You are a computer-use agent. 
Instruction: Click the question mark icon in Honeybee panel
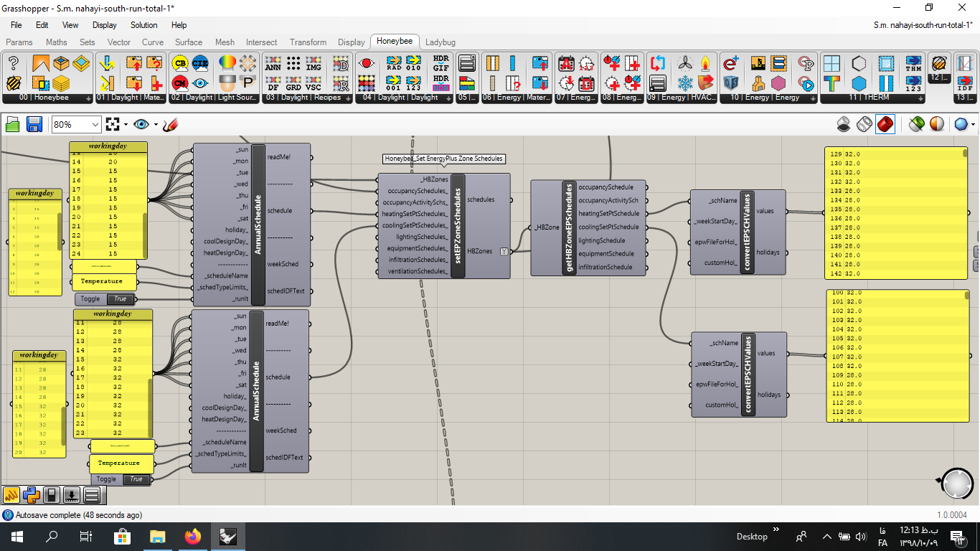point(14,63)
